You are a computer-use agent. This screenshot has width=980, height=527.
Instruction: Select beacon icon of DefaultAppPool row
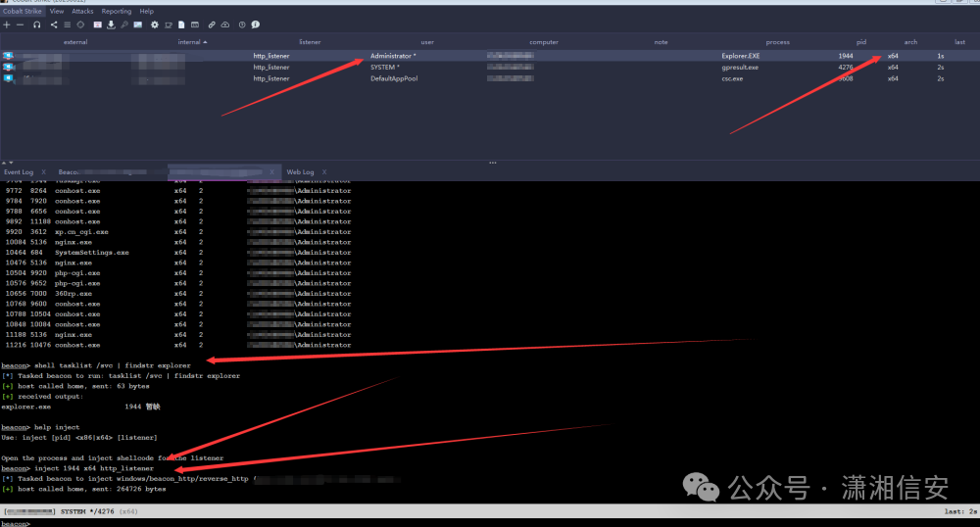coord(8,78)
